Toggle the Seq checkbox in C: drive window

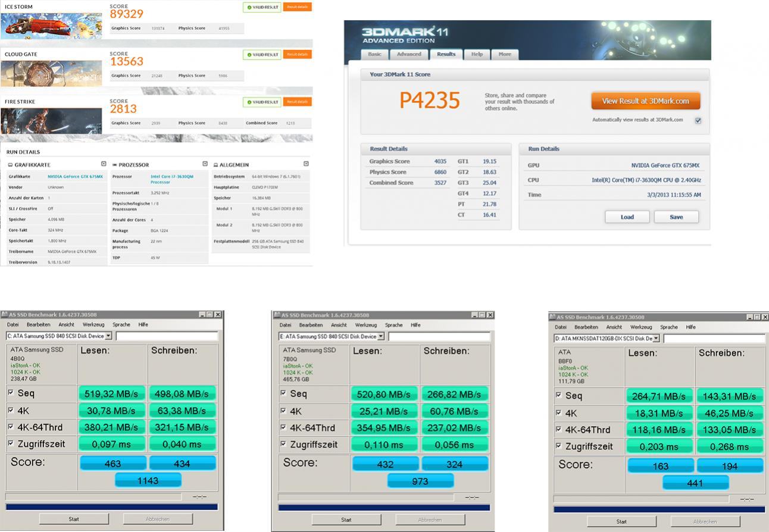coord(11,393)
